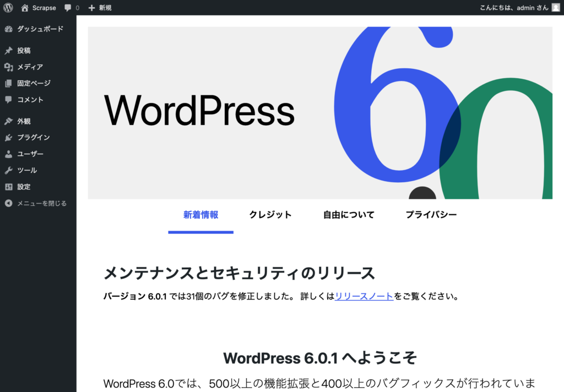Click the ダッシュボード gauge icon

(9, 29)
